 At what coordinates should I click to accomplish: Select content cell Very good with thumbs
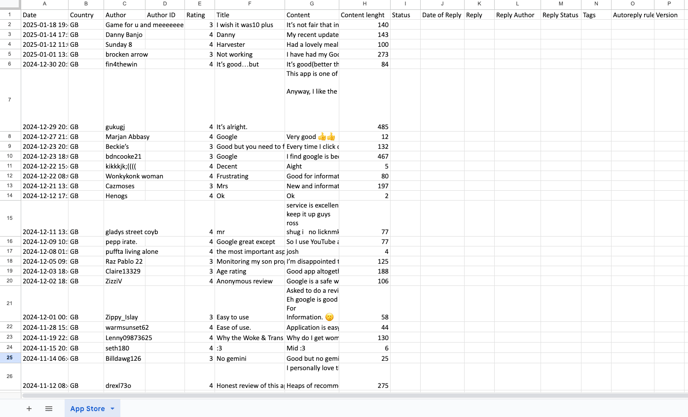(x=312, y=137)
